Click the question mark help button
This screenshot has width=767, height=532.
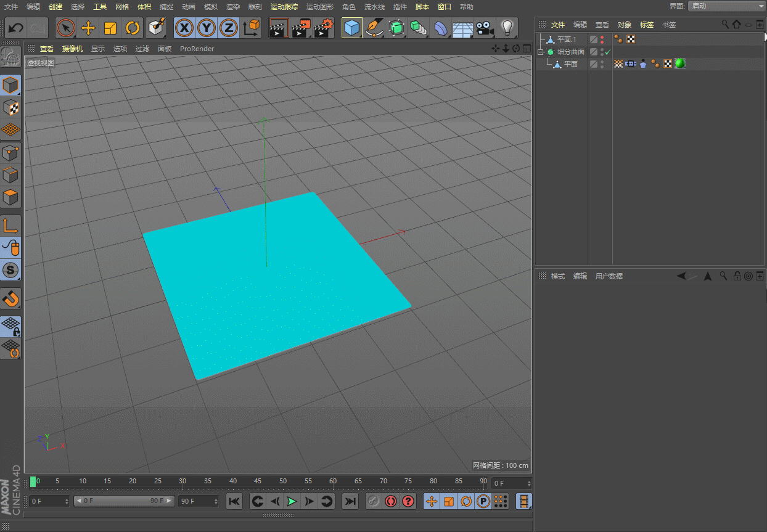(x=408, y=501)
